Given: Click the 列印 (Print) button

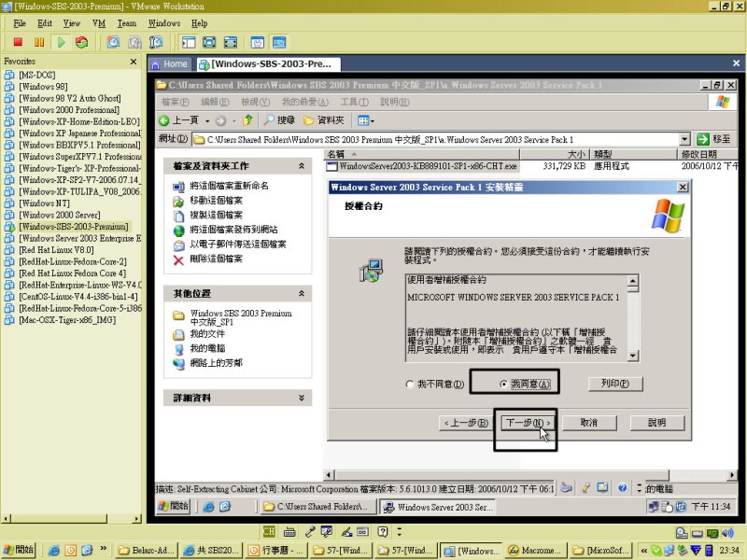Looking at the screenshot, I should (x=615, y=384).
